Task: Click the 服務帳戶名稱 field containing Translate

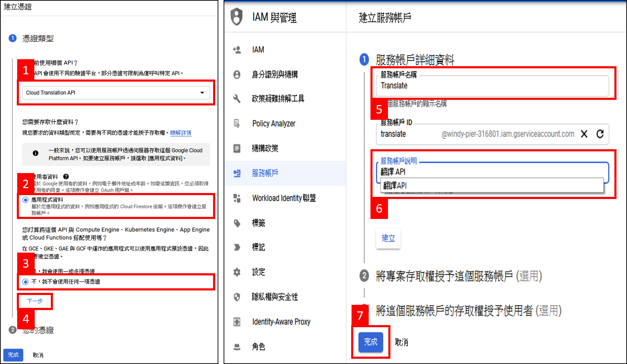Action: 492,85
